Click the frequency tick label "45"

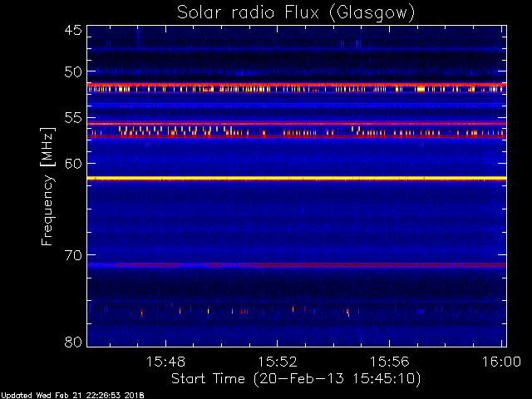[73, 30]
